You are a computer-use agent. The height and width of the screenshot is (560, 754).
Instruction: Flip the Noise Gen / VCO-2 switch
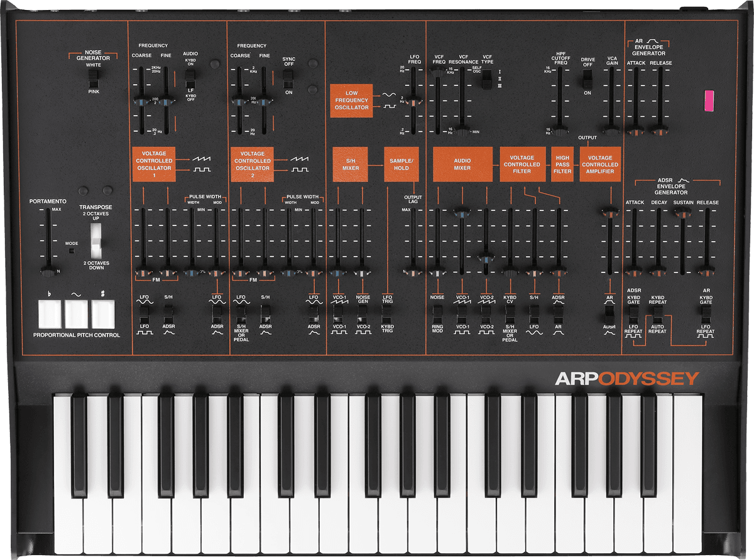pos(362,313)
